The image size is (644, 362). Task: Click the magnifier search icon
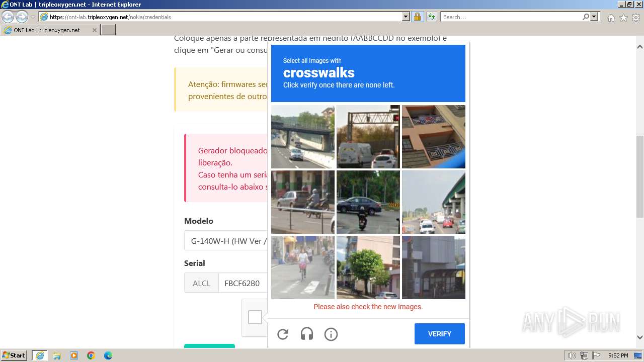tap(586, 17)
